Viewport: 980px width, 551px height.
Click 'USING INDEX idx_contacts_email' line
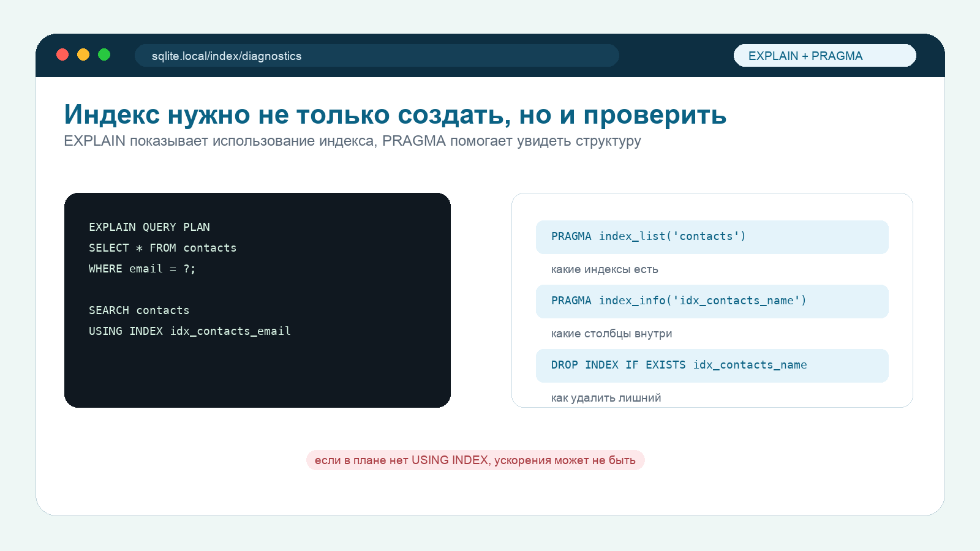[x=190, y=331]
